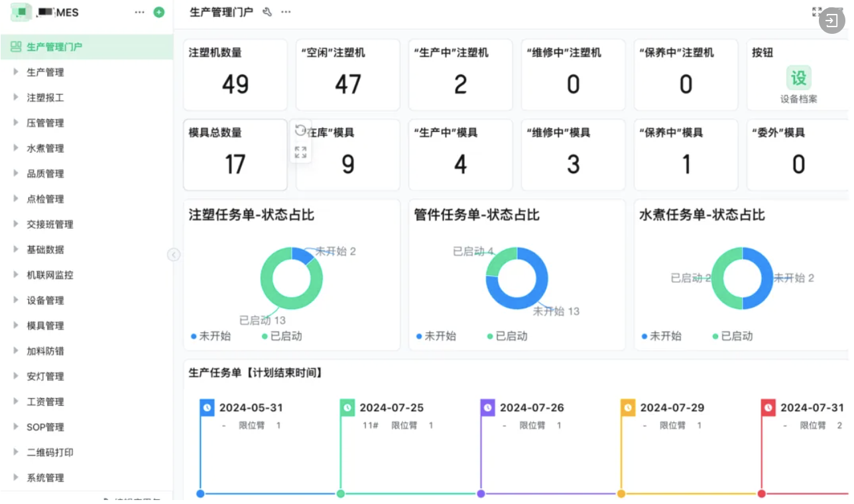The height and width of the screenshot is (504, 854).
Task: Click the 生产管理门户 page title
Action: pyautogui.click(x=221, y=12)
